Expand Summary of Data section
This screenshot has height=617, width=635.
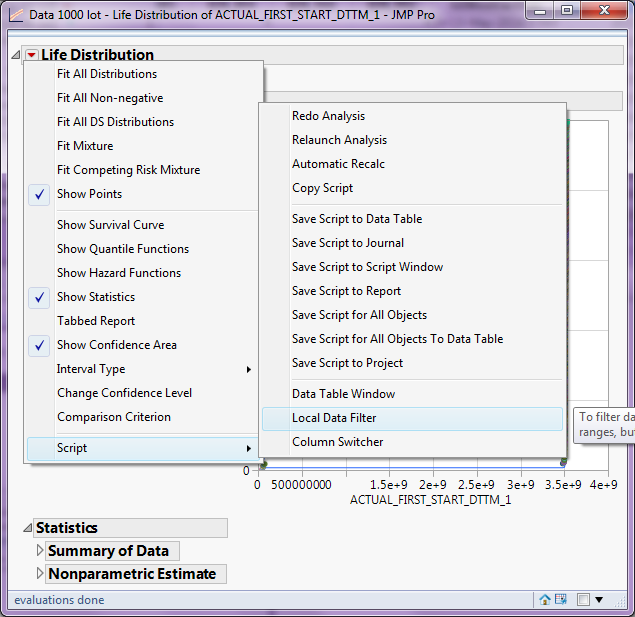[41, 551]
